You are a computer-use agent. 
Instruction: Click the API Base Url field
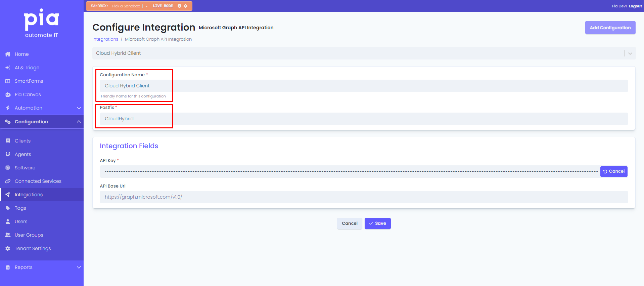[364, 197]
